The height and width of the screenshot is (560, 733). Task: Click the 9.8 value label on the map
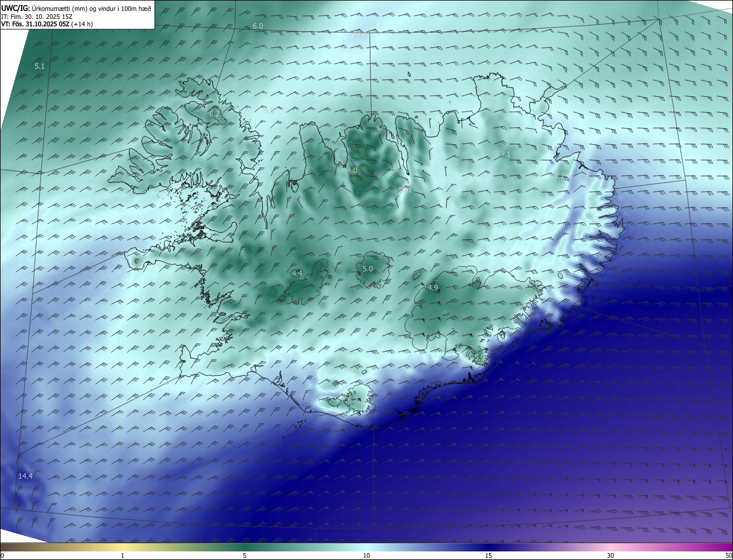tap(269, 111)
